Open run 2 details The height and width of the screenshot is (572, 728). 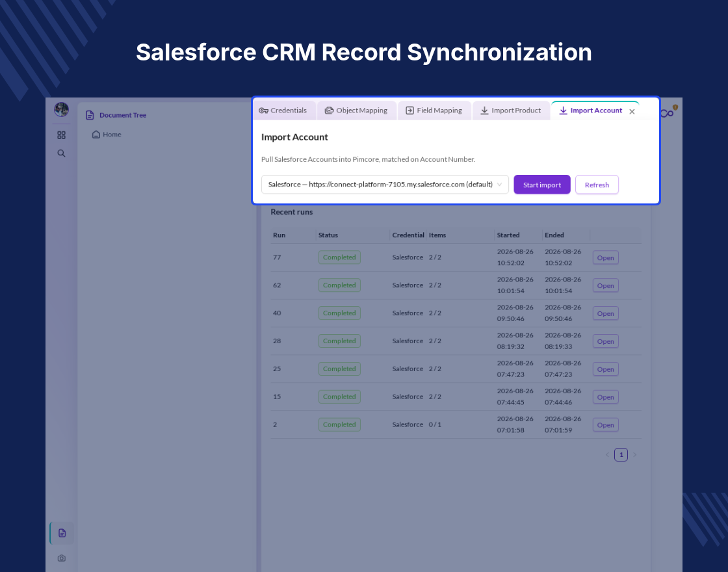coord(605,425)
